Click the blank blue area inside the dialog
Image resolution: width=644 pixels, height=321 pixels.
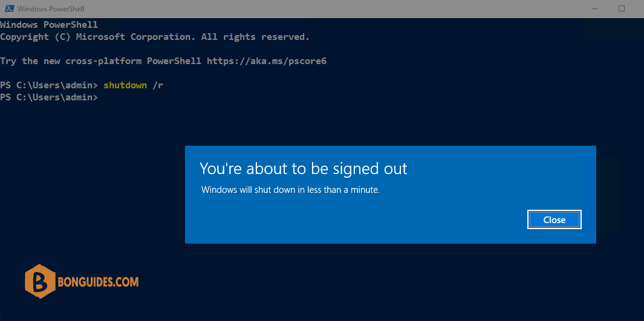point(349,219)
